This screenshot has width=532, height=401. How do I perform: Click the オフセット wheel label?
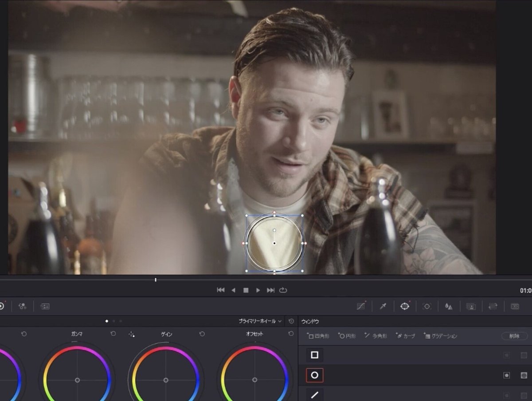coord(255,334)
